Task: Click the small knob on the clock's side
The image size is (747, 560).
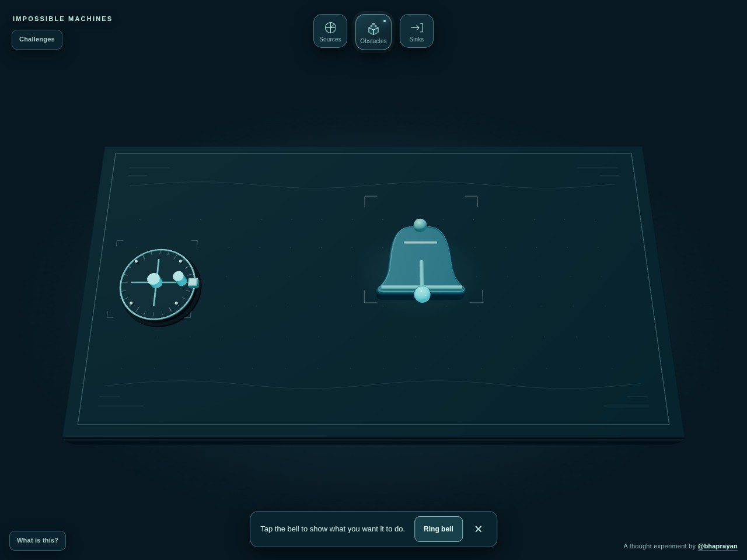Action: [x=193, y=283]
